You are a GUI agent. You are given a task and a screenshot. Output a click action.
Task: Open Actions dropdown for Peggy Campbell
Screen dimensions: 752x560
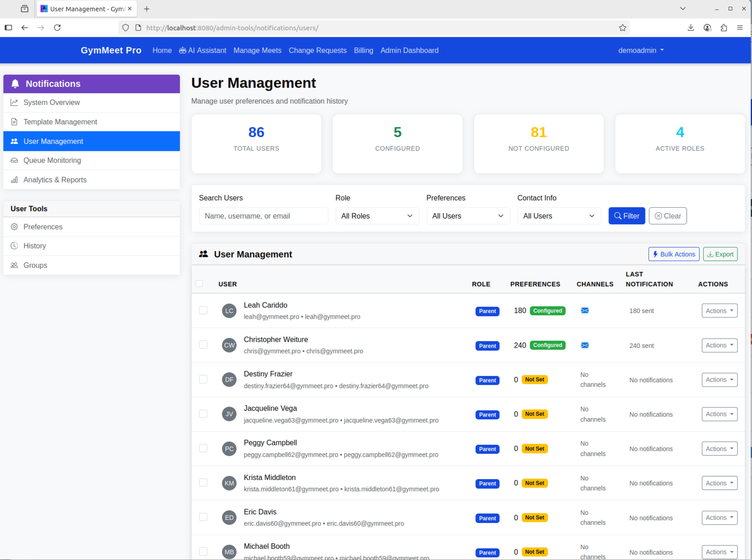click(x=720, y=449)
